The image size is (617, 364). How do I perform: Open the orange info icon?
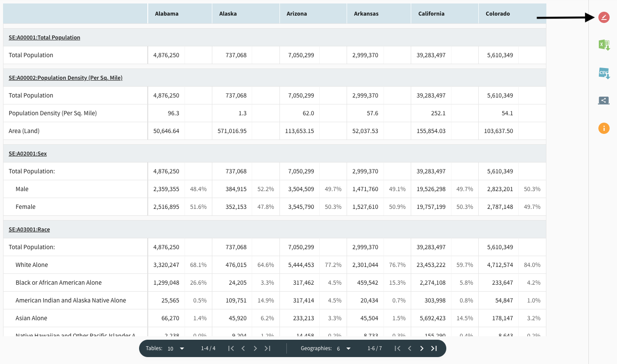coord(604,128)
